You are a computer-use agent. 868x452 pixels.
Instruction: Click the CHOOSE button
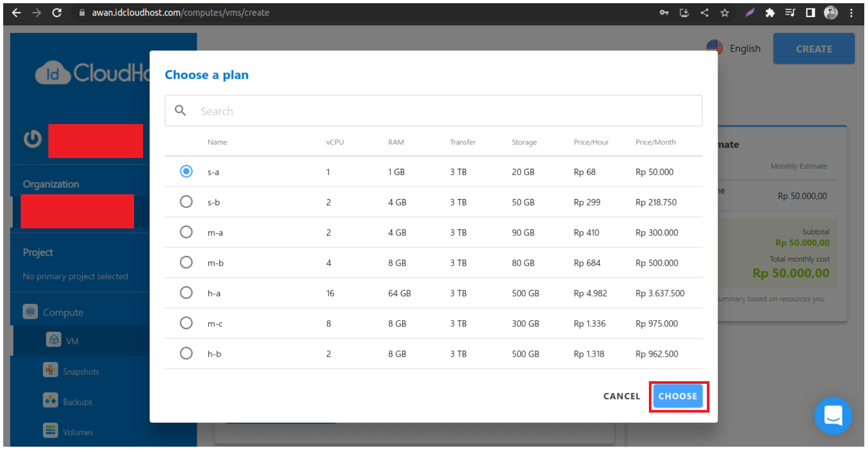tap(678, 396)
